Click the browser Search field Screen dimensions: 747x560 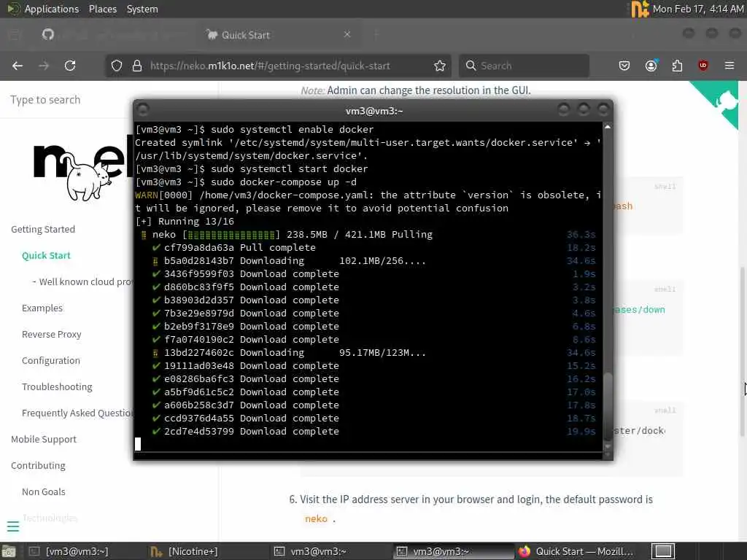(x=524, y=66)
